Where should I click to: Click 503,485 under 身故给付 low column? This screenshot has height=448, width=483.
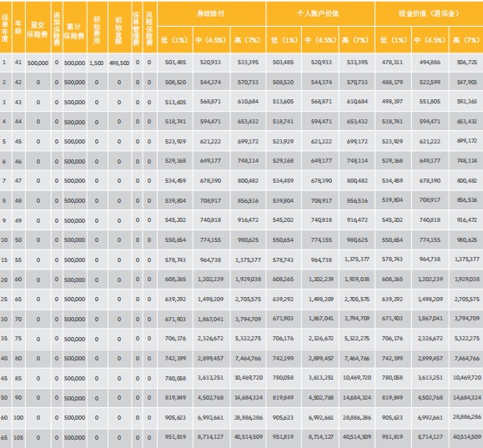coord(175,63)
